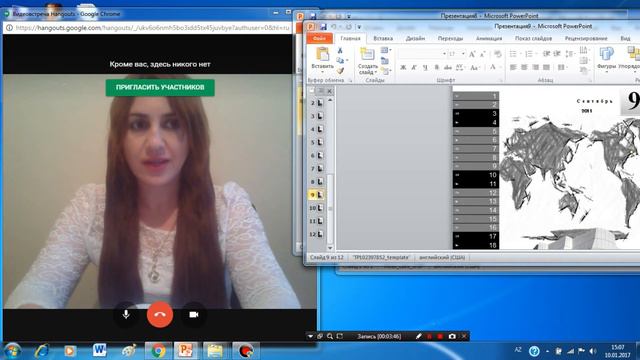Click the Вставить paste icon
The height and width of the screenshot is (360, 640).
click(322, 54)
